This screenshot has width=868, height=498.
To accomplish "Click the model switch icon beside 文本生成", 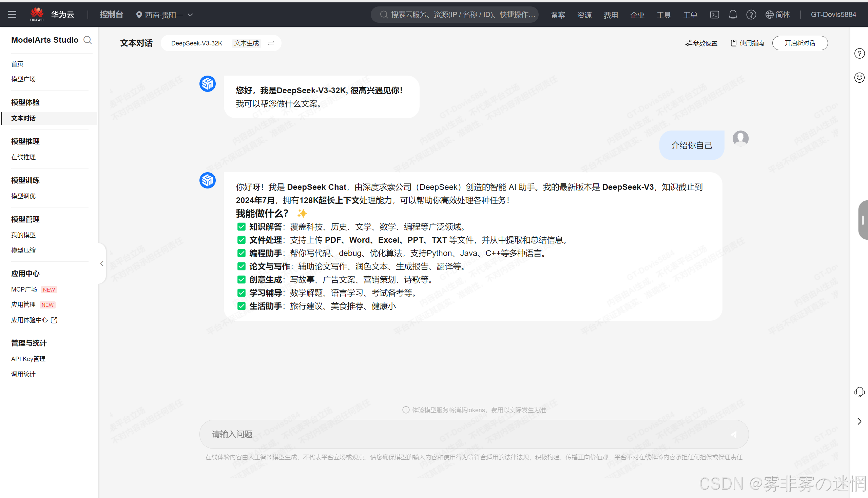I will pos(271,43).
